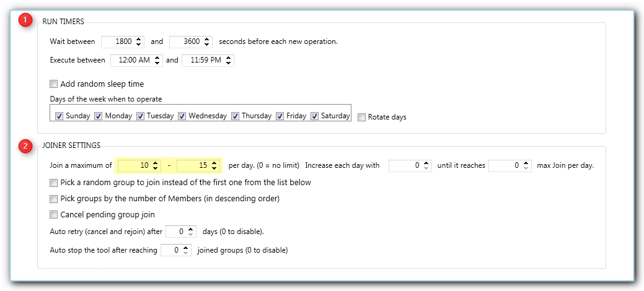Increase the minimum joins per day of 10
Screen dimensions: 644x291
coord(154,163)
